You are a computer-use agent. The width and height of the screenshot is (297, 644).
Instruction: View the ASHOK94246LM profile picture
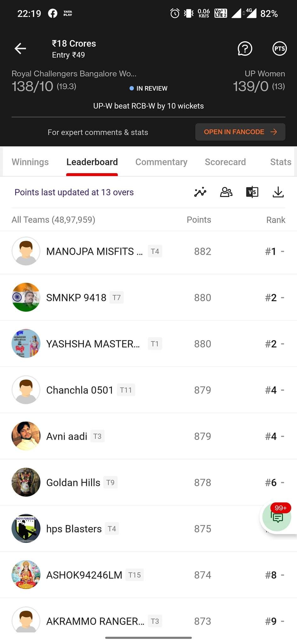[26, 575]
